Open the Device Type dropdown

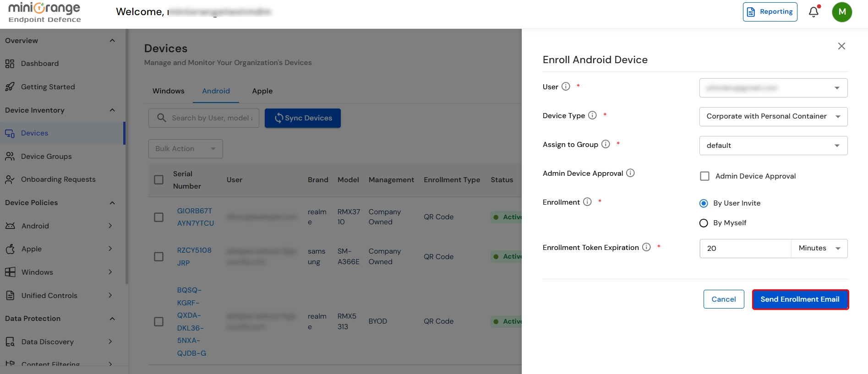[x=773, y=117]
